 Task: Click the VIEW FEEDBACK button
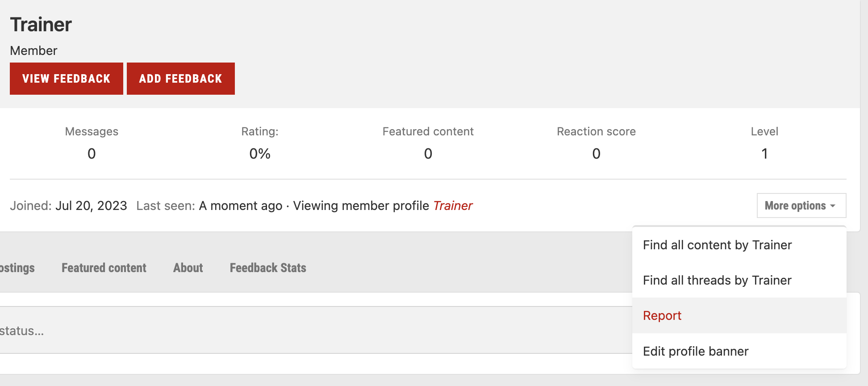tap(66, 79)
